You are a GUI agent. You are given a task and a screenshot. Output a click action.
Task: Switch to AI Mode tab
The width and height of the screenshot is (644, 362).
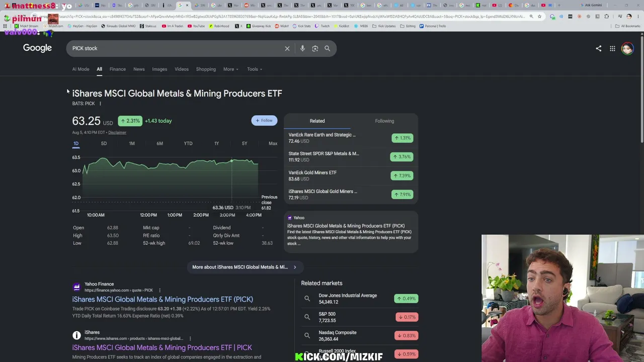pos(80,69)
